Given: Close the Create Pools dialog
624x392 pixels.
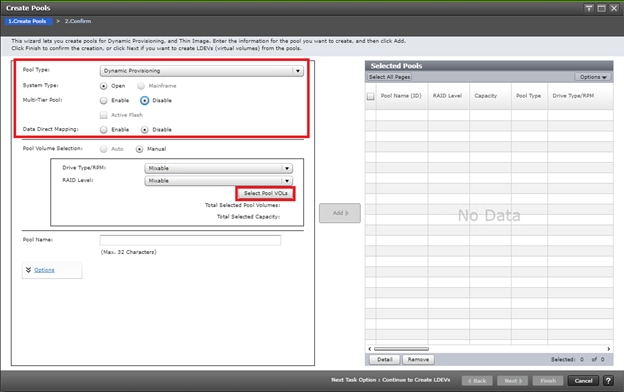Looking at the screenshot, I should click(614, 8).
